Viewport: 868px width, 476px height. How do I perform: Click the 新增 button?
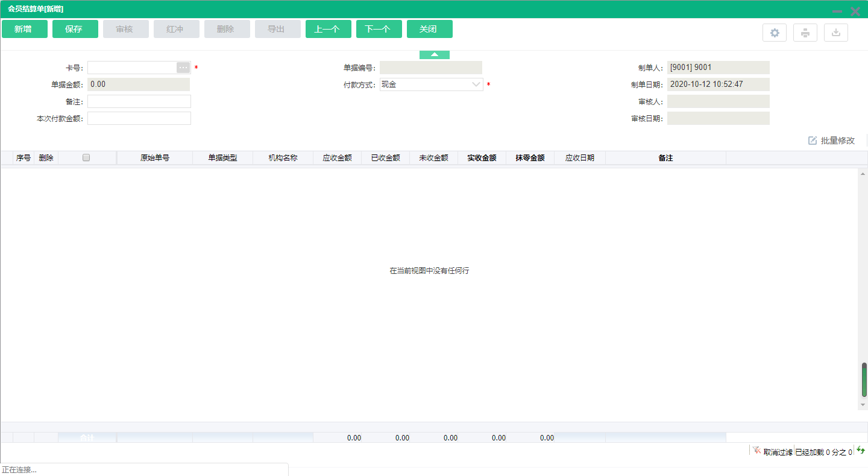coord(25,29)
